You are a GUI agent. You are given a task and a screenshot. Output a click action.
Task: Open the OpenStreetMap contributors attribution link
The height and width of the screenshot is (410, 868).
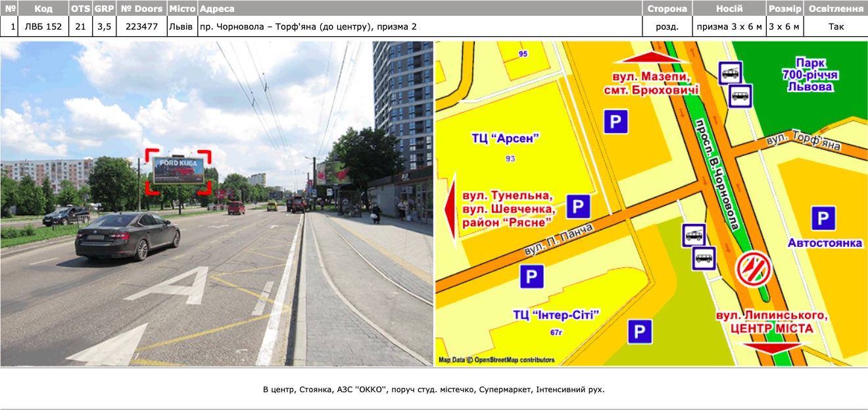514,360
